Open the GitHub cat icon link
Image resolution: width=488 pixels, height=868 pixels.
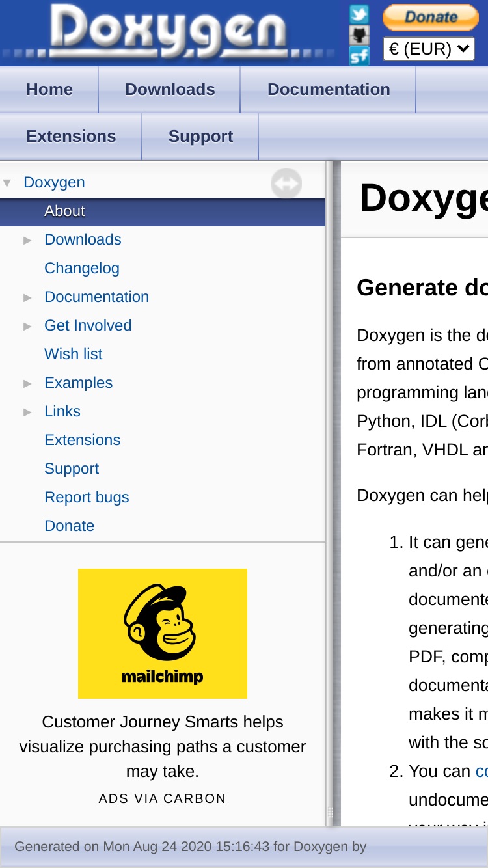pyautogui.click(x=359, y=35)
